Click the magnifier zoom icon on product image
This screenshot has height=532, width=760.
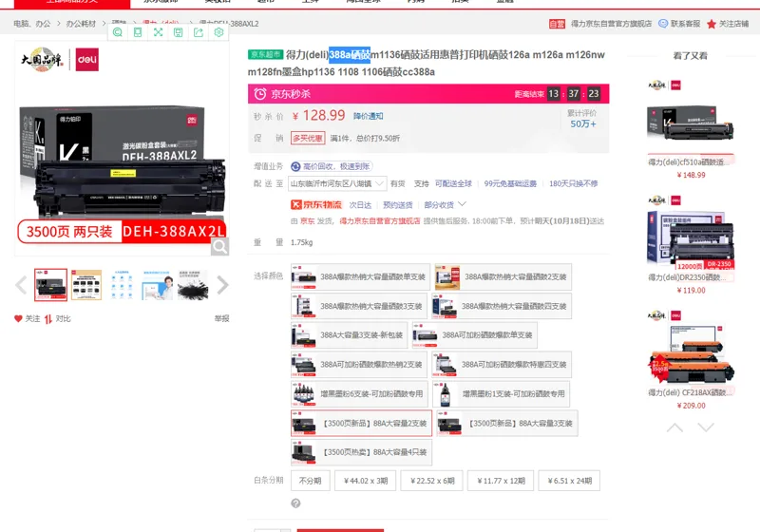pos(219,247)
